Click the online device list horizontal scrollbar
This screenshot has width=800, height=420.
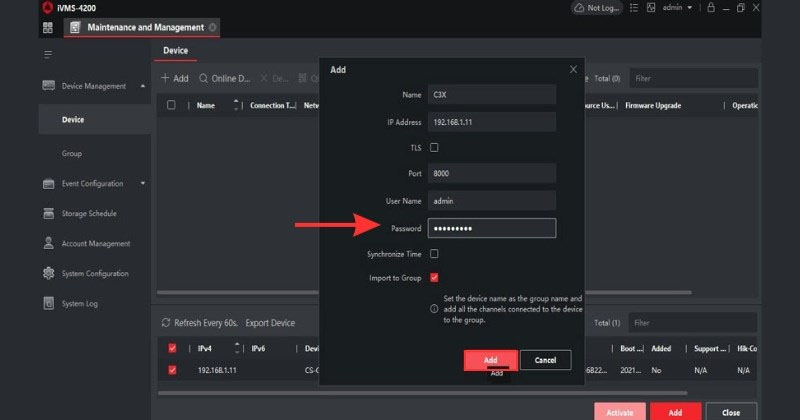tap(422, 393)
